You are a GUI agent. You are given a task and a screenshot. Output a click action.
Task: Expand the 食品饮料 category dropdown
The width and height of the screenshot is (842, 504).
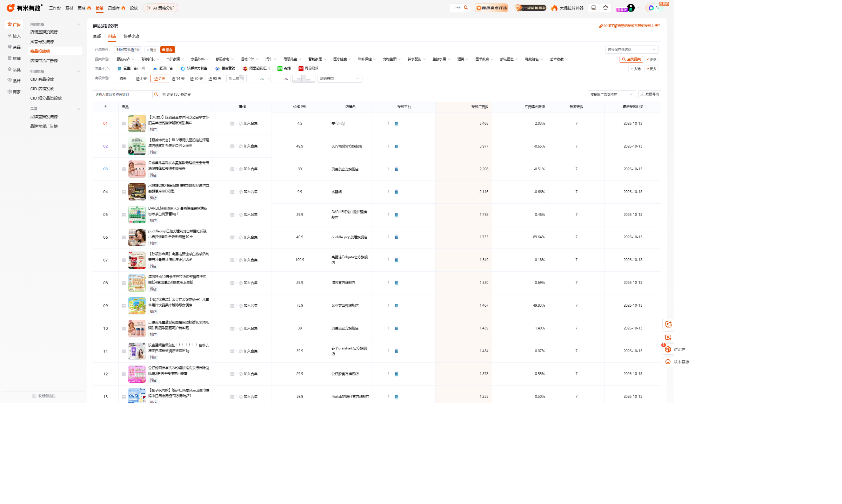[200, 59]
